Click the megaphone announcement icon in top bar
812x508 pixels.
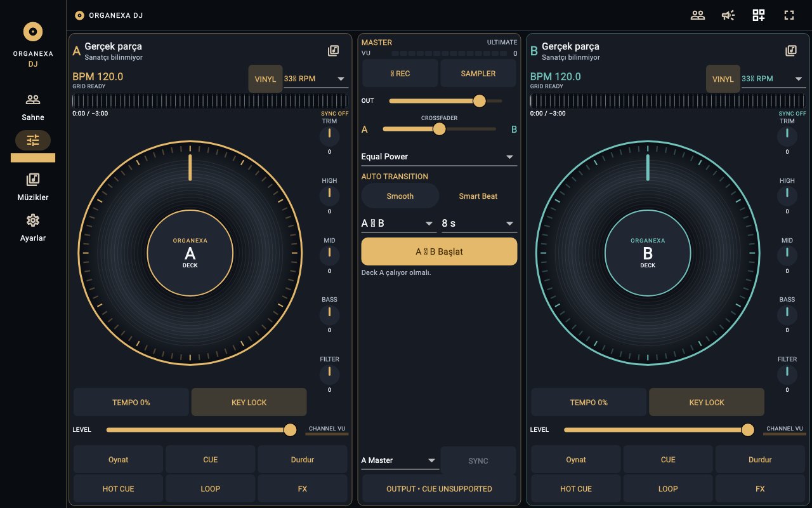[728, 15]
